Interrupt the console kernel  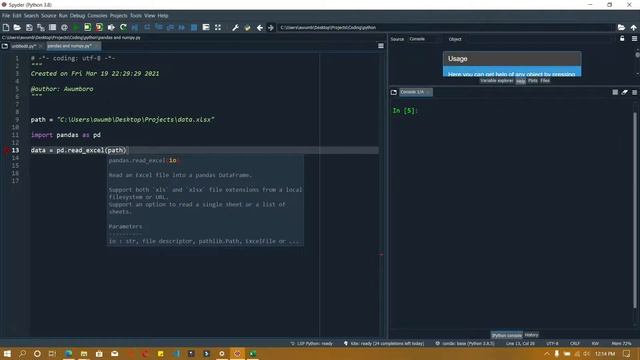(615, 92)
